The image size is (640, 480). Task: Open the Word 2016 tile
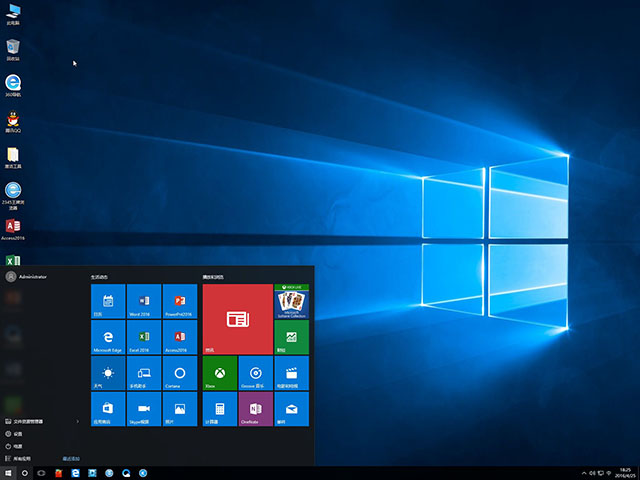[144, 301]
